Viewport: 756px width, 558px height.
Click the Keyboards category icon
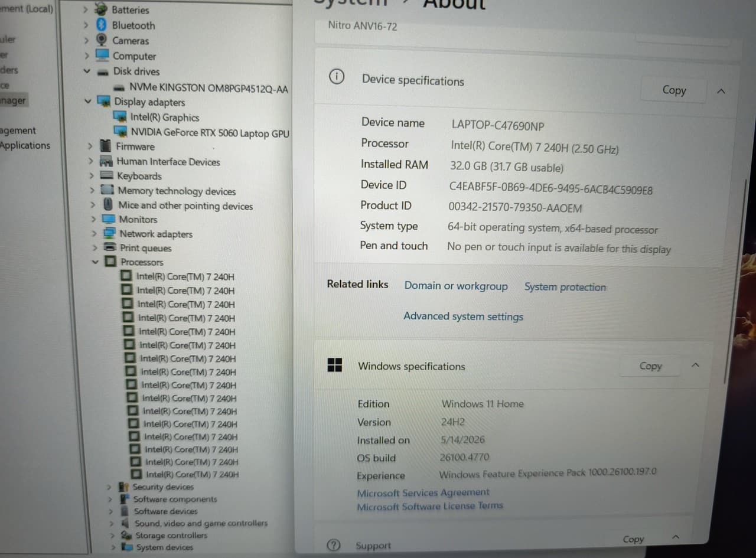point(107,176)
